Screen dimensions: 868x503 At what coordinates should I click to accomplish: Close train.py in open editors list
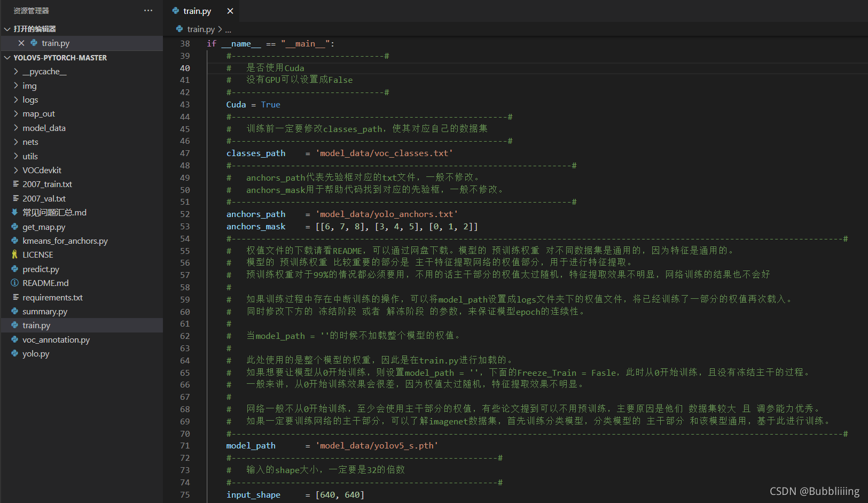pyautogui.click(x=21, y=43)
